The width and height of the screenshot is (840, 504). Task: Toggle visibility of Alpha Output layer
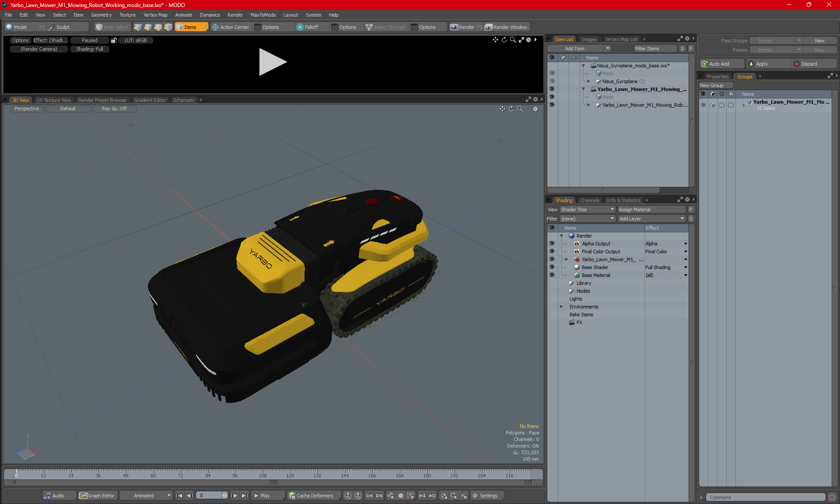[552, 244]
